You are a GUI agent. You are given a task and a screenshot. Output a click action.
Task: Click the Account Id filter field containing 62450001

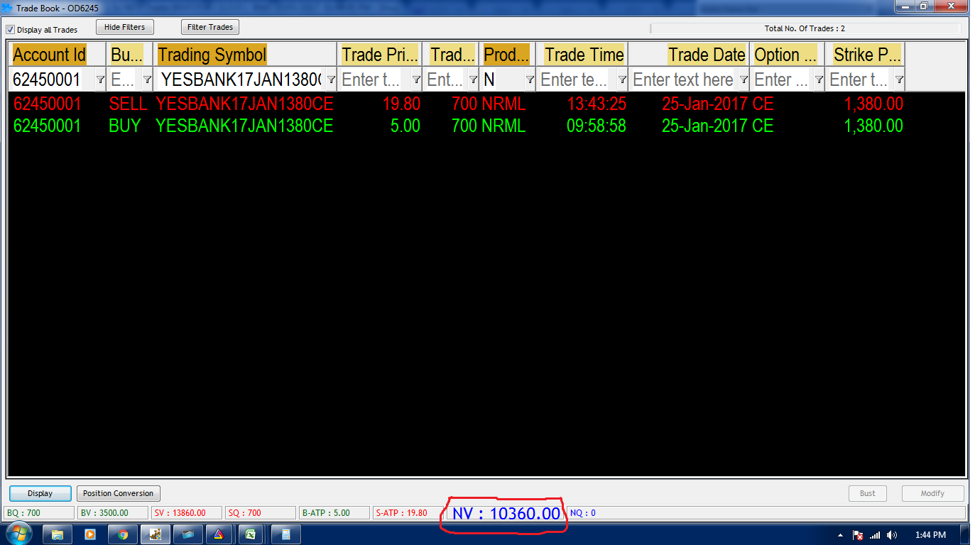click(53, 79)
